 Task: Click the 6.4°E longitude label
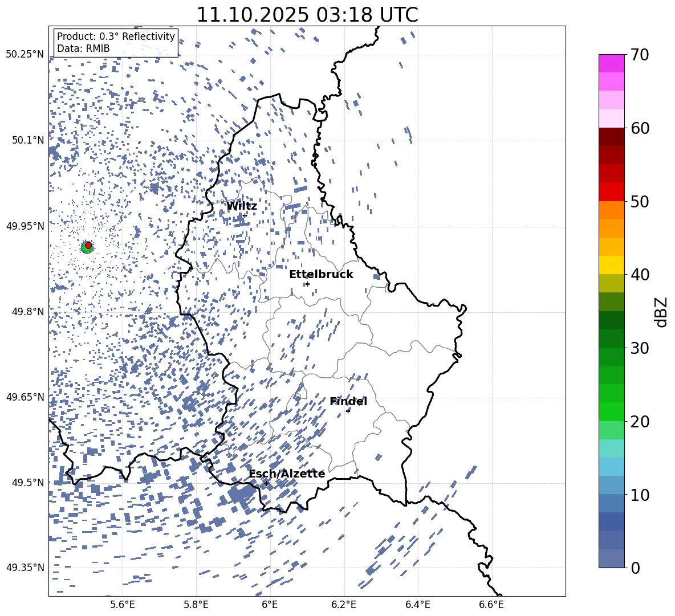417,605
